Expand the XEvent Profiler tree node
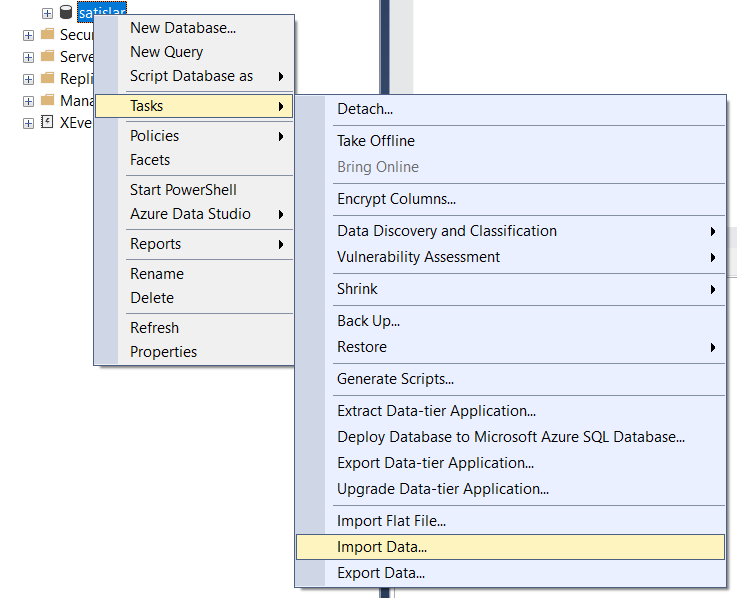The height and width of the screenshot is (598, 737). pos(28,123)
